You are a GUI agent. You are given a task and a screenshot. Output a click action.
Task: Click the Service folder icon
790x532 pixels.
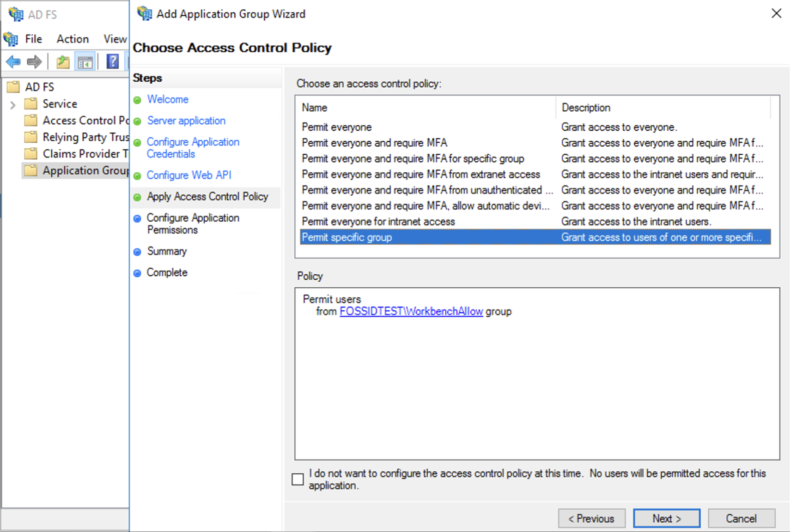tap(31, 103)
